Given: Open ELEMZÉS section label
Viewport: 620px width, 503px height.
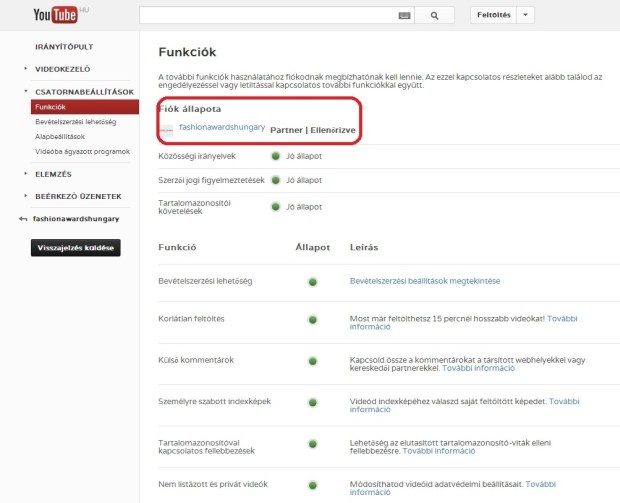Looking at the screenshot, I should tap(53, 174).
